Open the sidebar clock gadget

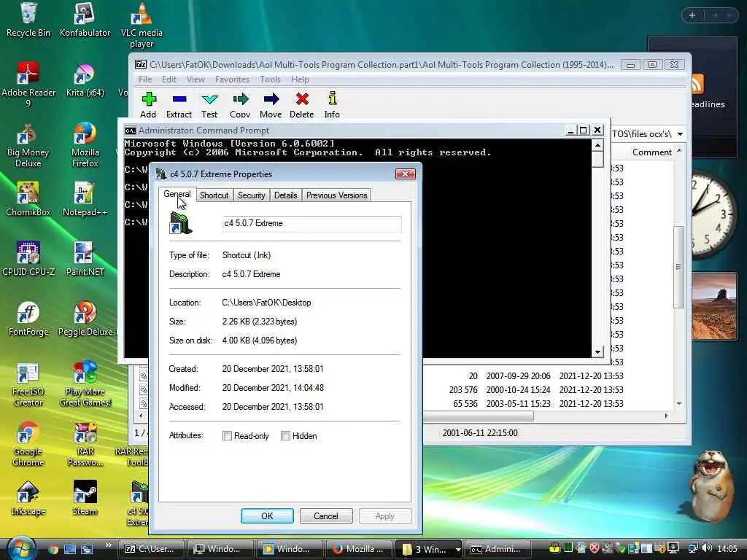712,215
